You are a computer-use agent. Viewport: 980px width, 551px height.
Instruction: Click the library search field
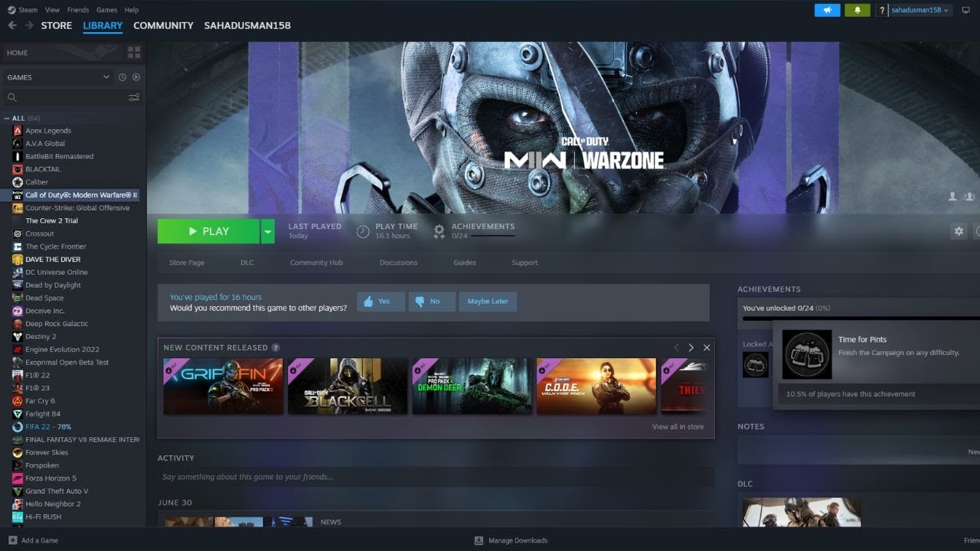(x=73, y=97)
